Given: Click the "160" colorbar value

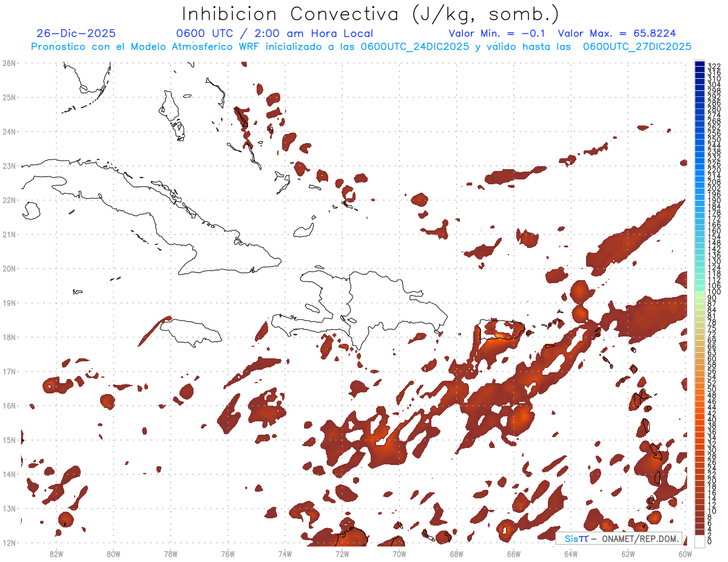Looking at the screenshot, I should [713, 231].
